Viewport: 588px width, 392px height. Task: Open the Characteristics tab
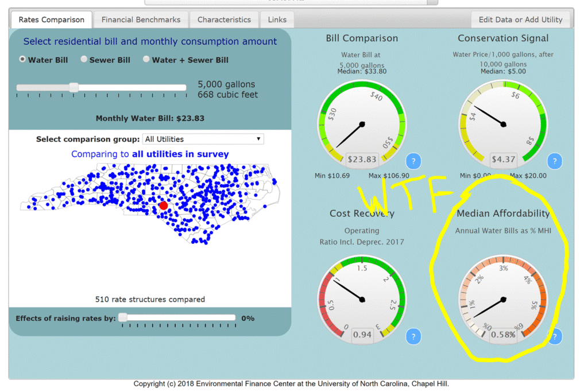(224, 20)
